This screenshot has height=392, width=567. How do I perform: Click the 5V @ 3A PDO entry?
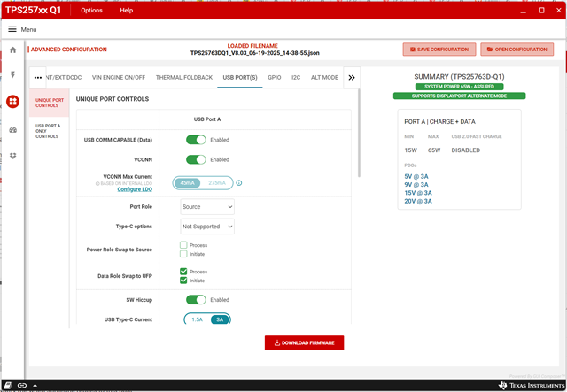tap(416, 176)
